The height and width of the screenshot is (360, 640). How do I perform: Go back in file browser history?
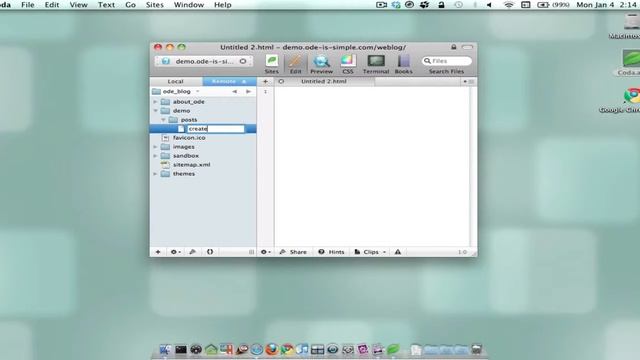234,91
